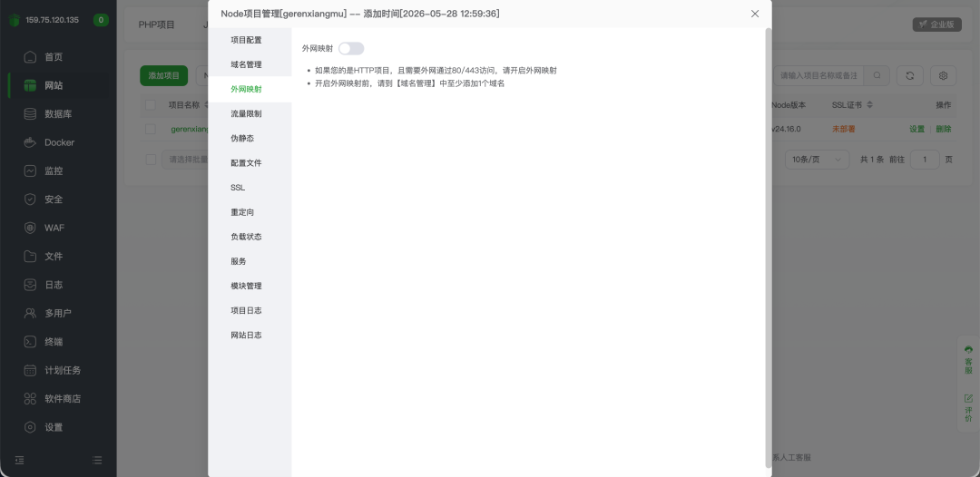The image size is (980, 477).
Task: Toggle the 外网映射 switch on
Action: 351,49
